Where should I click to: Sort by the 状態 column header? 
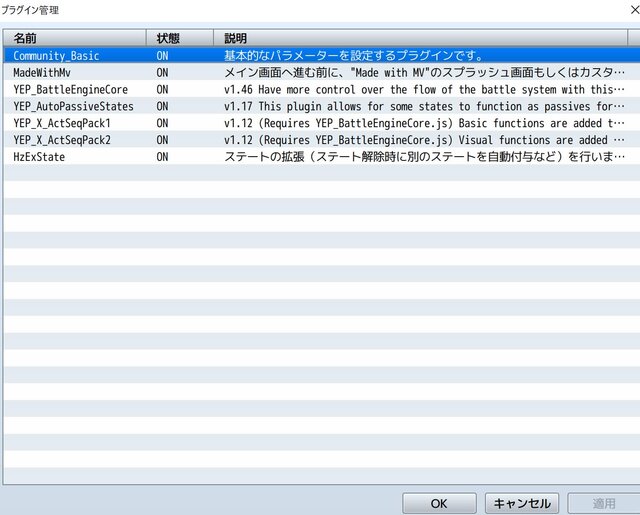pos(180,38)
